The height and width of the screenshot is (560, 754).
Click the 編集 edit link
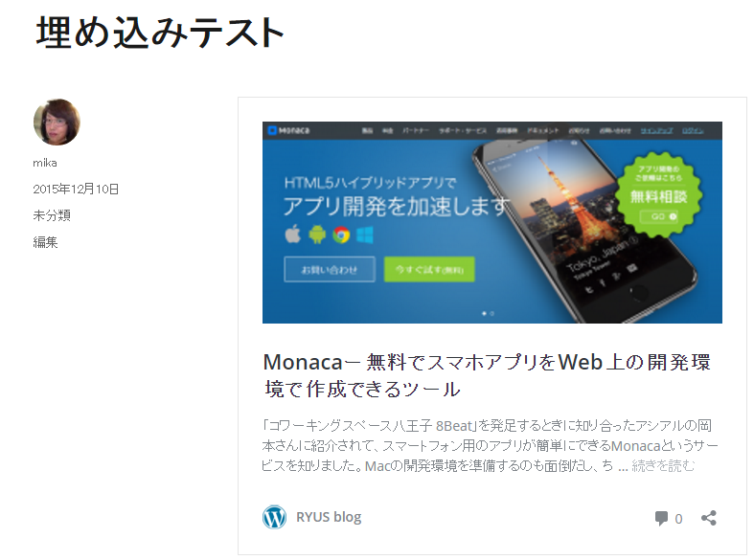pyautogui.click(x=45, y=242)
